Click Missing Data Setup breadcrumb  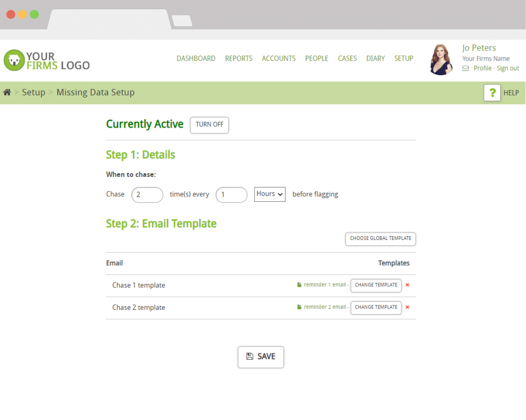tap(95, 92)
